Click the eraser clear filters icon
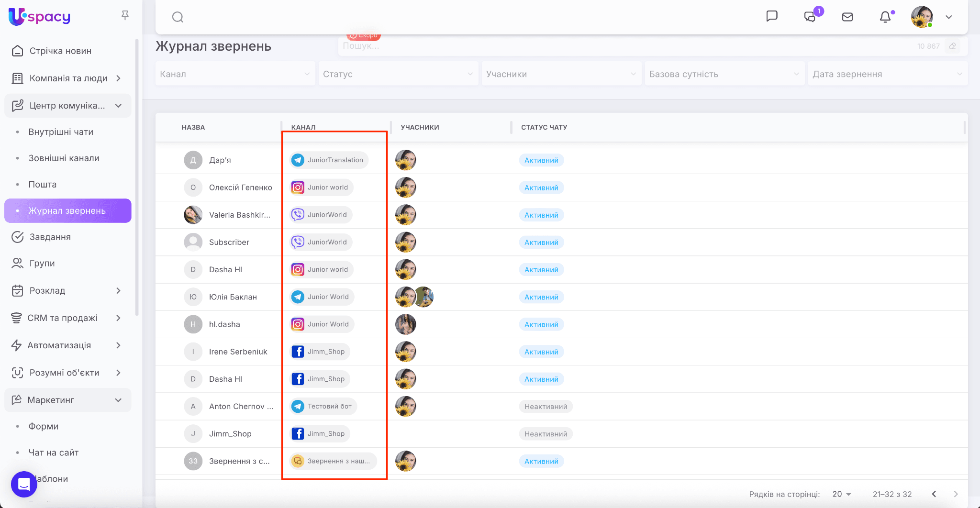980x508 pixels. tap(952, 46)
